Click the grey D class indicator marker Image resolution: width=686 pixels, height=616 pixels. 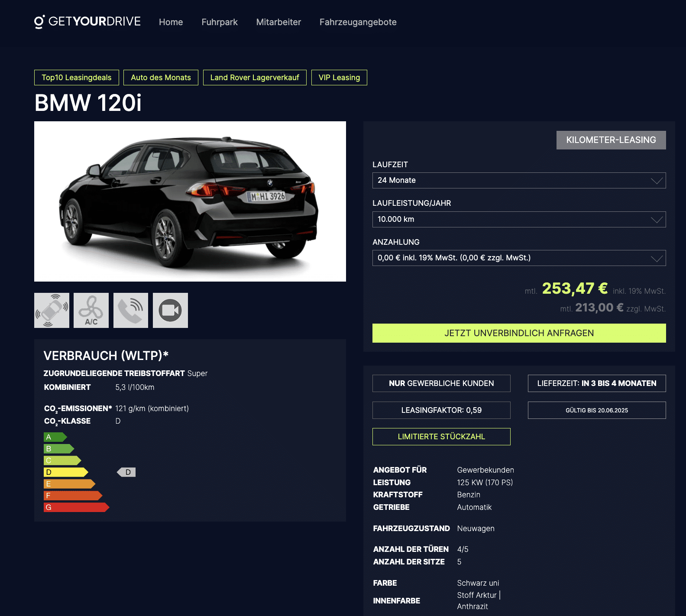coord(126,472)
